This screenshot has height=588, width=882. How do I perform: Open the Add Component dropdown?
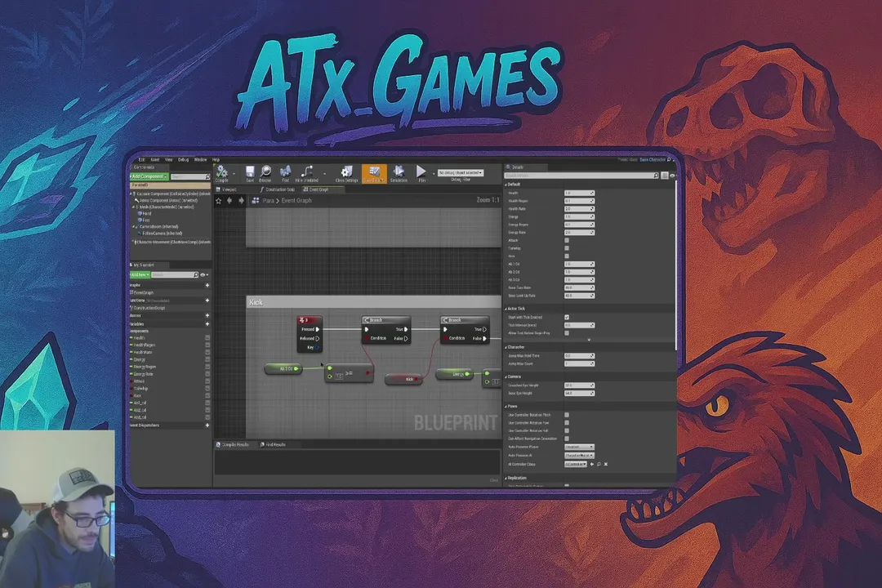coord(149,176)
